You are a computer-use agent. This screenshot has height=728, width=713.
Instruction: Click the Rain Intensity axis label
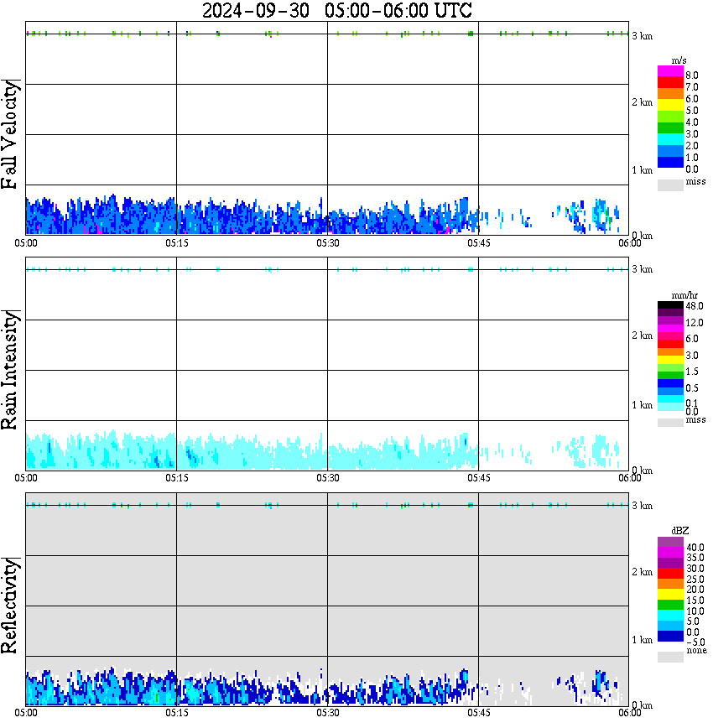click(9, 370)
